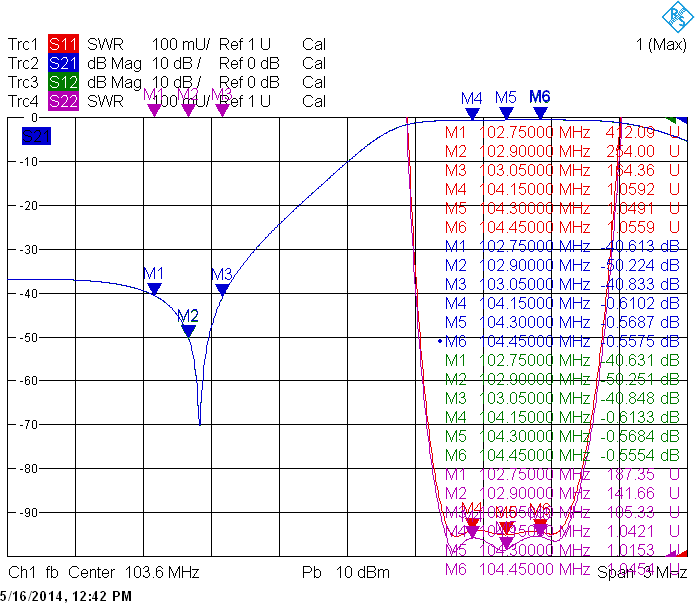This screenshot has height=613, width=695.
Task: Click the -90 y-axis label
Action: point(29,513)
